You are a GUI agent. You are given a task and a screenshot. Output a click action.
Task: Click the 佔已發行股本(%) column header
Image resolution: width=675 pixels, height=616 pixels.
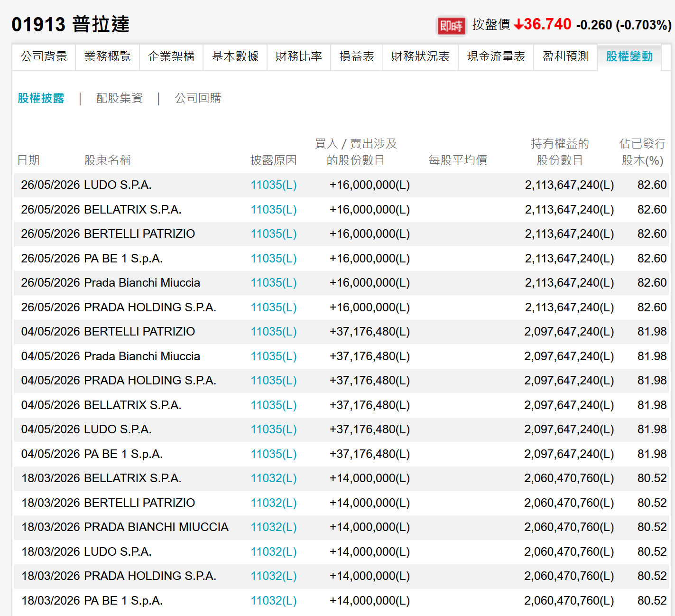[643, 152]
